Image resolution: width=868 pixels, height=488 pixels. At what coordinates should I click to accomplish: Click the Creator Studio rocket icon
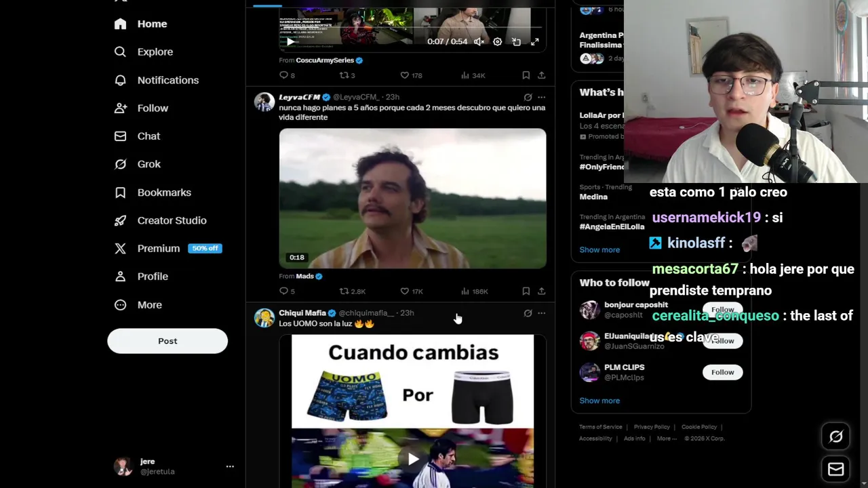tap(120, 220)
